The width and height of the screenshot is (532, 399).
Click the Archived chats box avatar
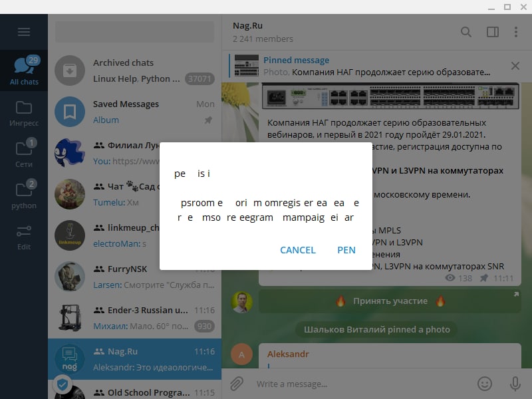[x=70, y=70]
